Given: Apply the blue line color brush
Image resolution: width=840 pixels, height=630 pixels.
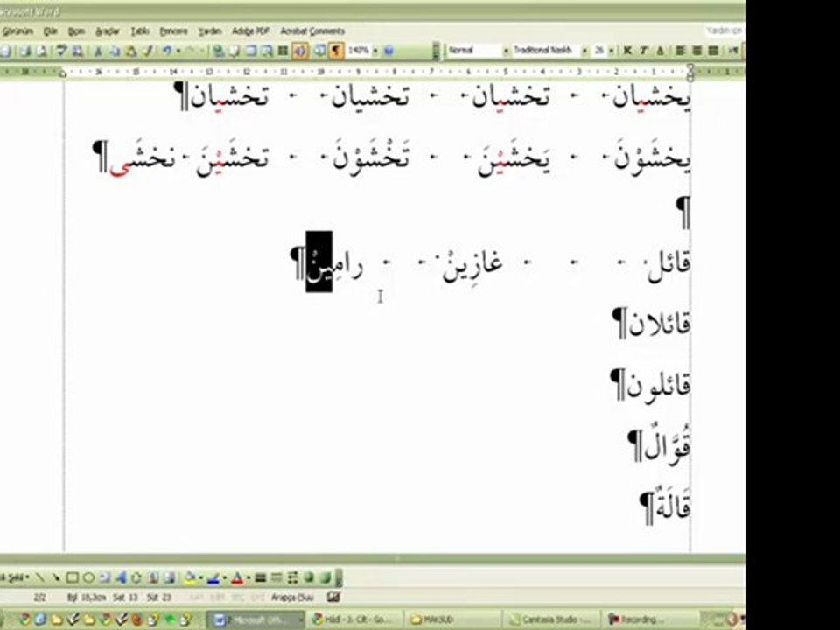Looking at the screenshot, I should pos(213,577).
